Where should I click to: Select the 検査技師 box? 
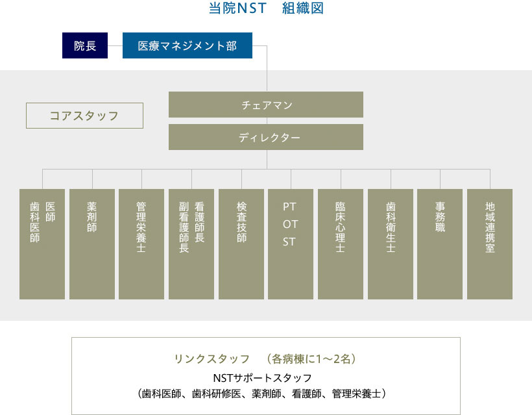pyautogui.click(x=241, y=244)
